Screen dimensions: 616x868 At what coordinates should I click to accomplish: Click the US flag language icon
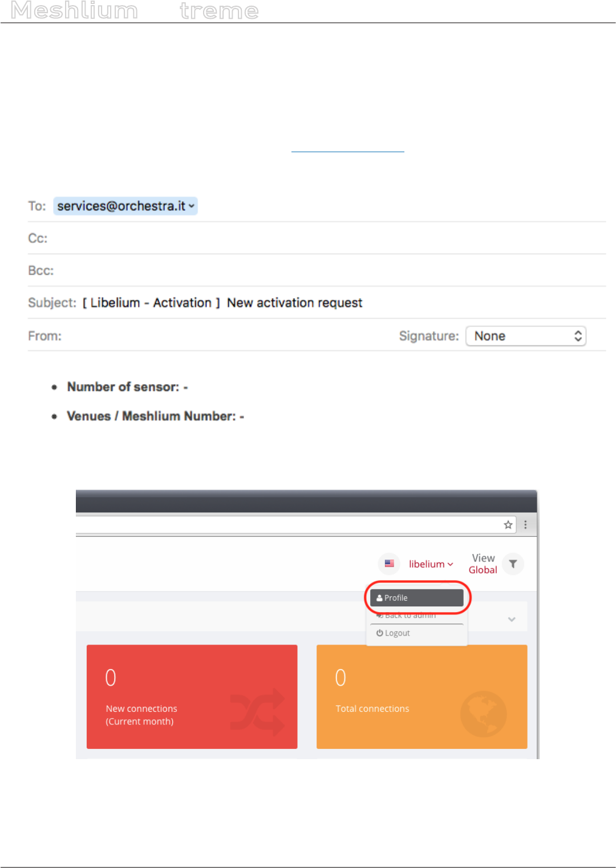pos(389,564)
